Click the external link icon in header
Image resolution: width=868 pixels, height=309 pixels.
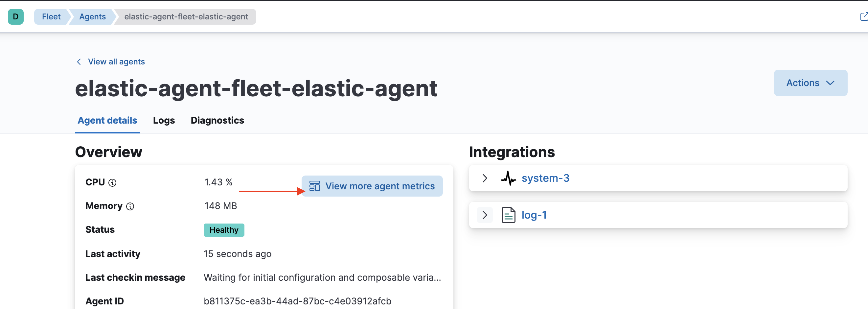tap(864, 16)
